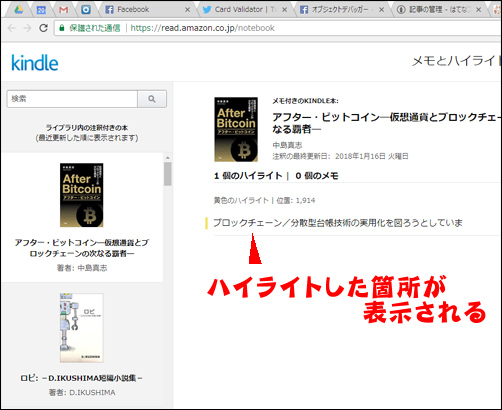Select author name 中島真志 in main pane
This screenshot has width=502, height=410.
[x=287, y=145]
